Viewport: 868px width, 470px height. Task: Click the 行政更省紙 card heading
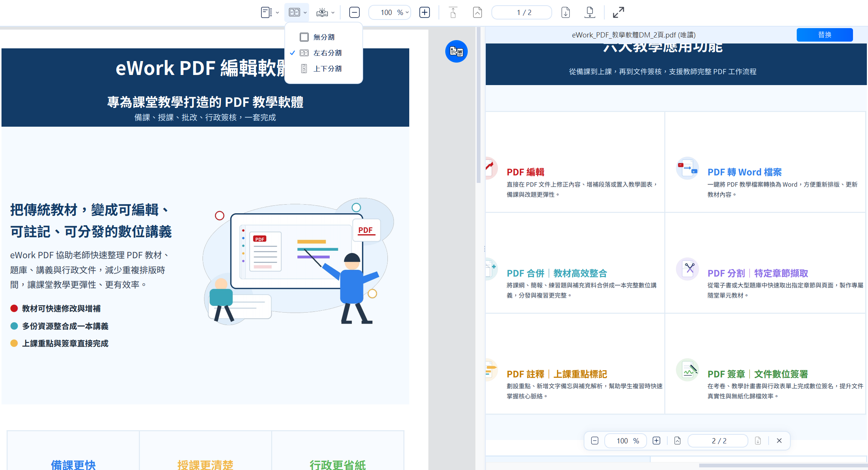[x=338, y=465]
